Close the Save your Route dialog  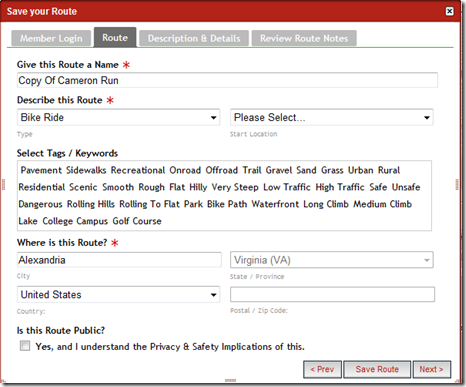point(449,11)
